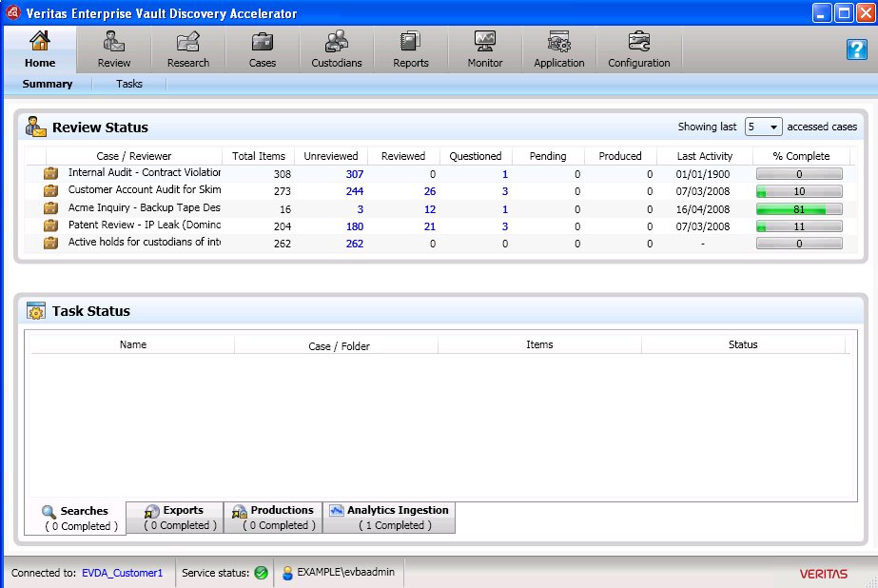Open 21 reviewed items for Patent Review

429,226
